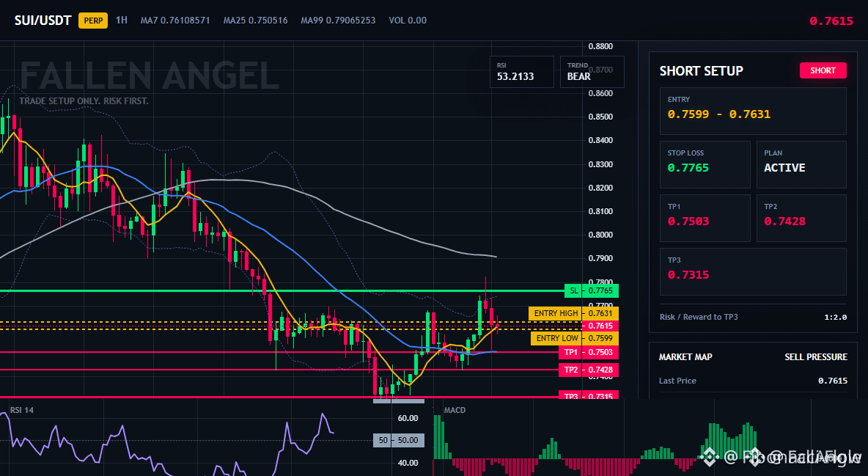
Task: Click the MACD panel label
Action: 455,410
